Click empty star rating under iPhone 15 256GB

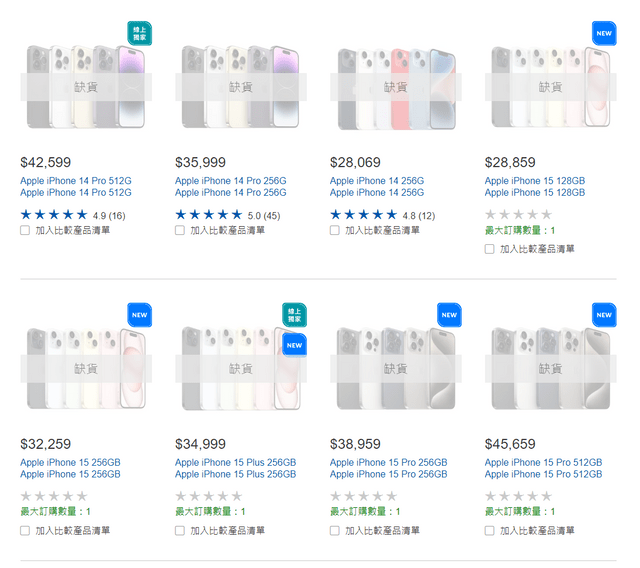pyautogui.click(x=54, y=496)
